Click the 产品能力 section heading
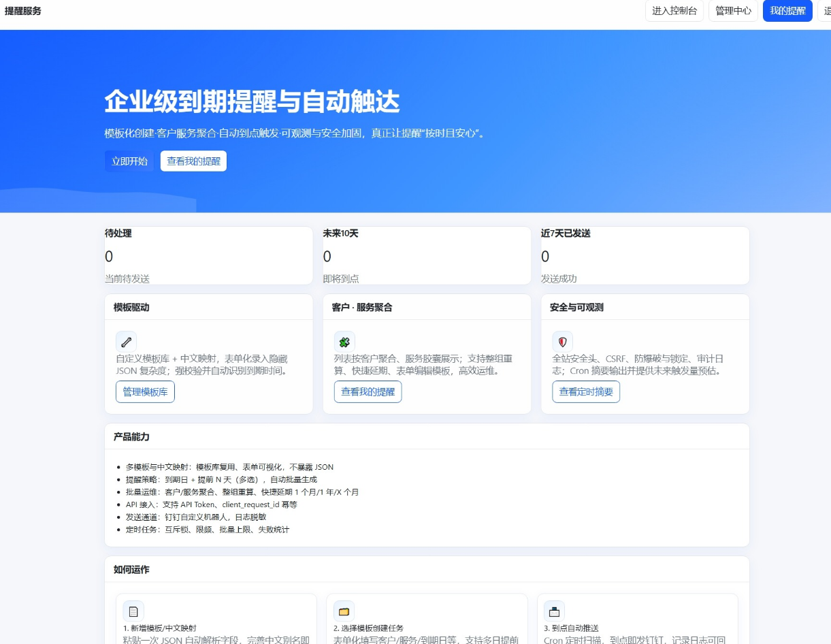Image resolution: width=831 pixels, height=644 pixels. (131, 437)
